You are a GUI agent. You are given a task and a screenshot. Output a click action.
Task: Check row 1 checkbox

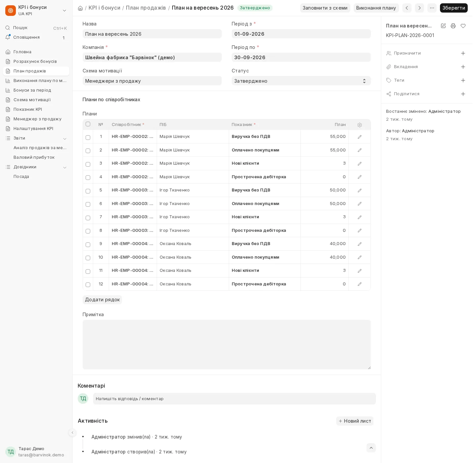coord(88,137)
